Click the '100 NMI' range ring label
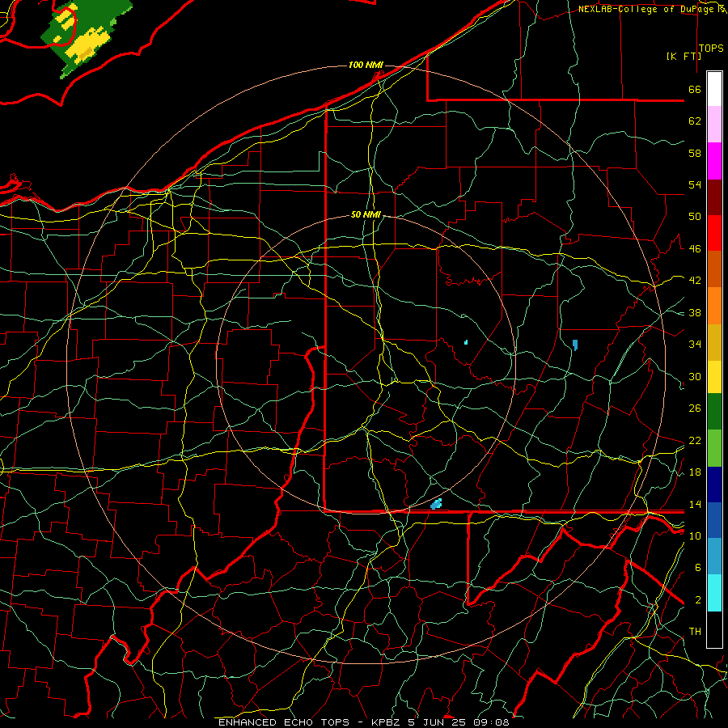The image size is (728, 728). click(x=365, y=65)
